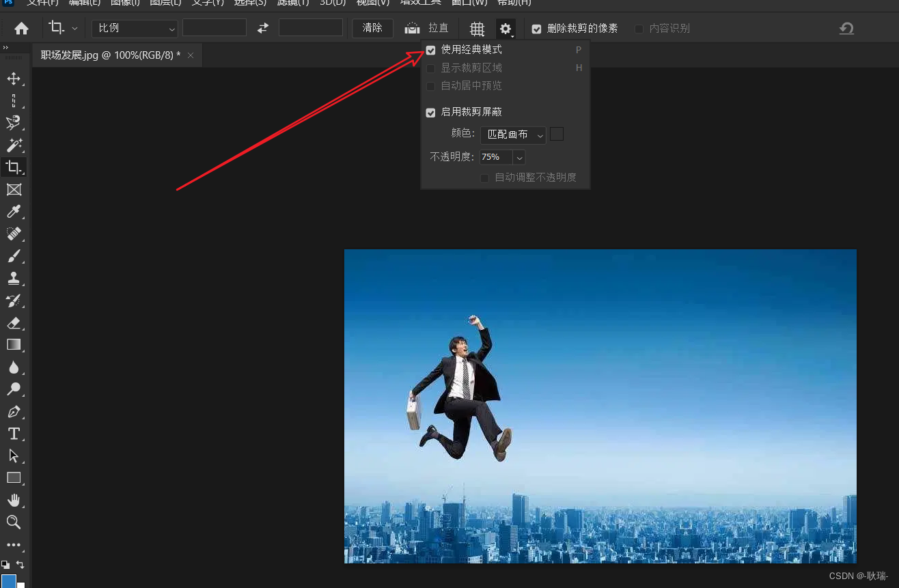Select the Hand tool
The width and height of the screenshot is (899, 588).
click(14, 500)
